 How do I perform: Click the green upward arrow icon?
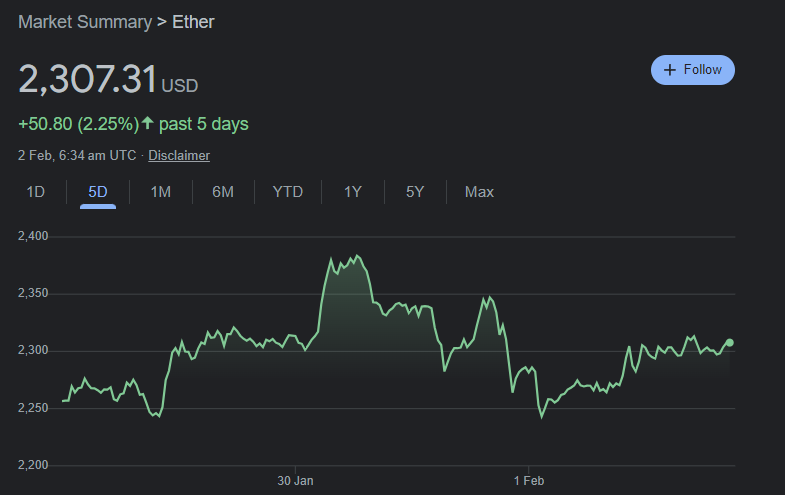point(148,124)
